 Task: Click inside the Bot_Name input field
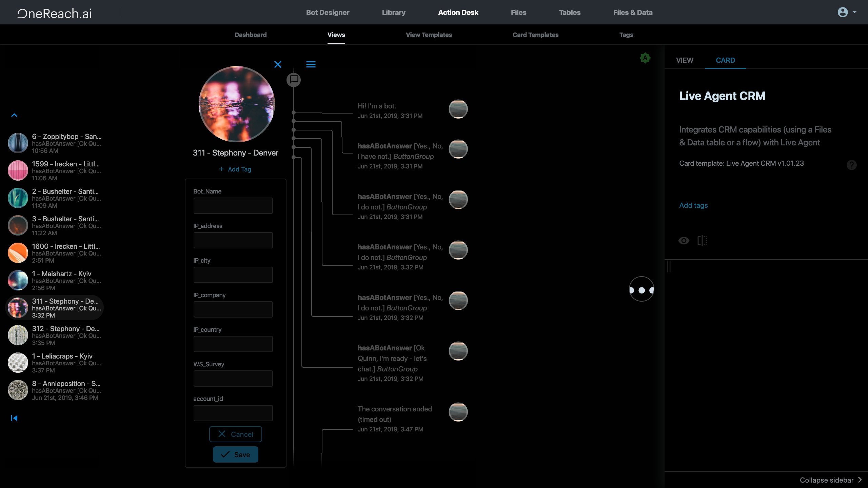coord(233,205)
